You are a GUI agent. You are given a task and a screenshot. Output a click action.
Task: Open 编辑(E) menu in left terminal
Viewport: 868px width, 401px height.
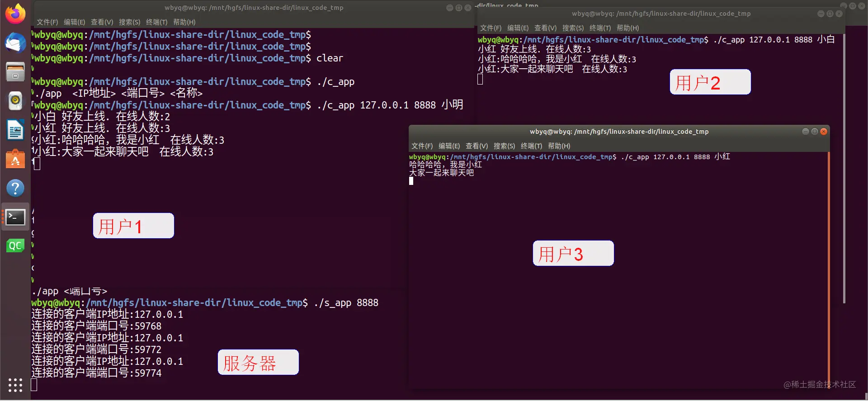click(74, 22)
